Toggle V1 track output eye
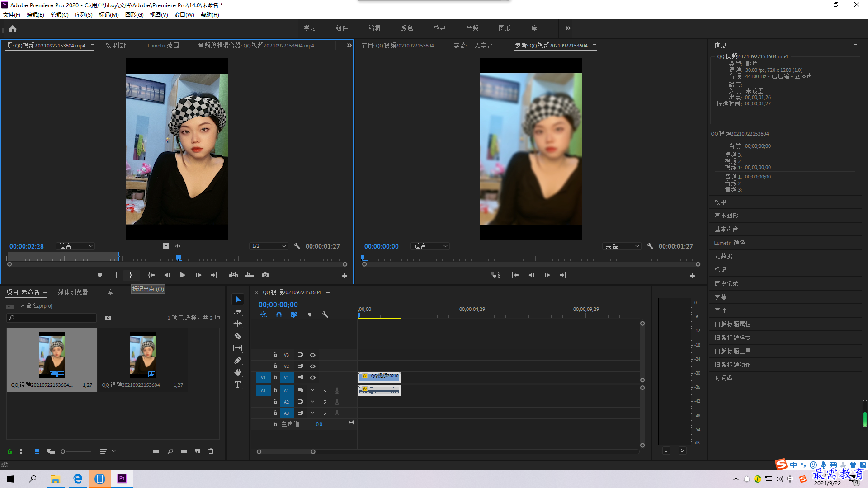This screenshot has width=868, height=488. [312, 378]
